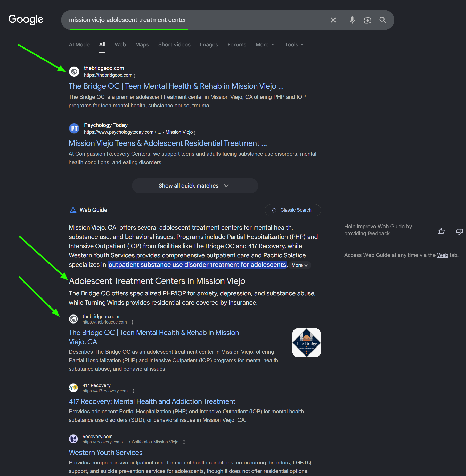Expand Show all quick matches
Image resolution: width=466 pixels, height=476 pixels.
pyautogui.click(x=195, y=186)
